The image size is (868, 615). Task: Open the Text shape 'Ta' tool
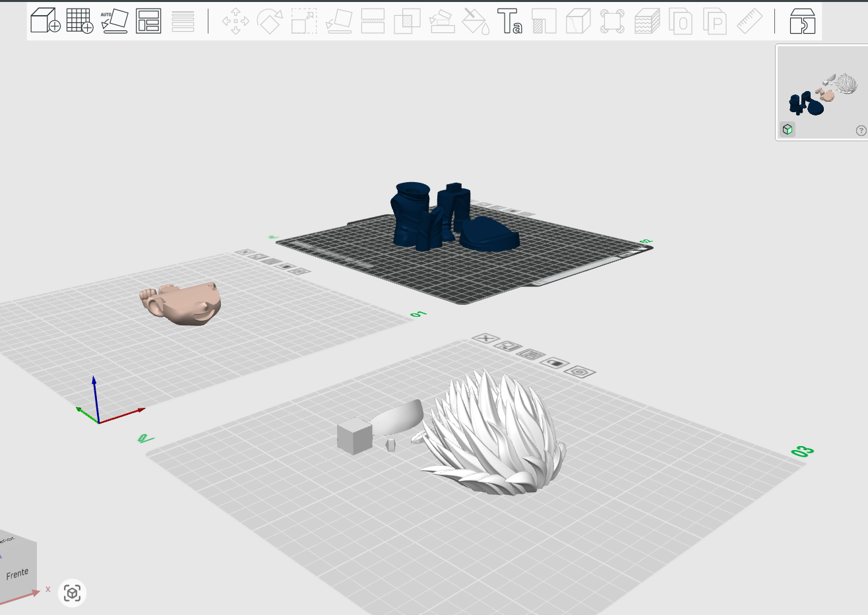(510, 21)
